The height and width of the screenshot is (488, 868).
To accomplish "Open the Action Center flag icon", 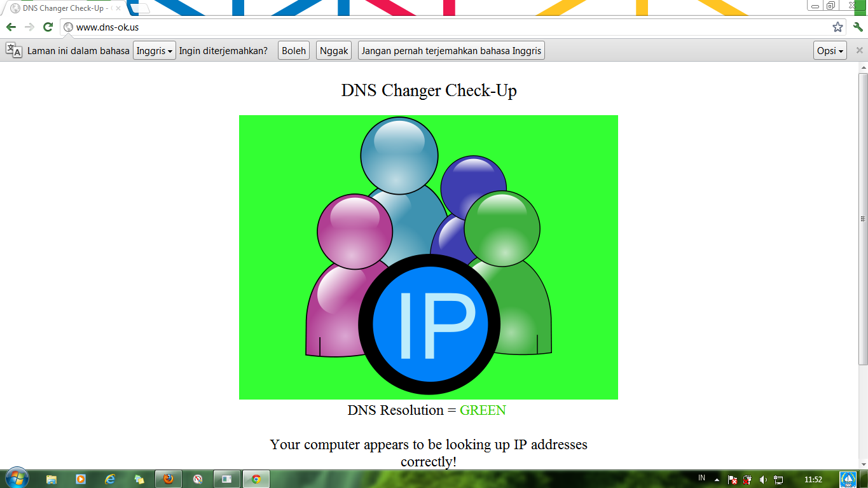I will [733, 479].
